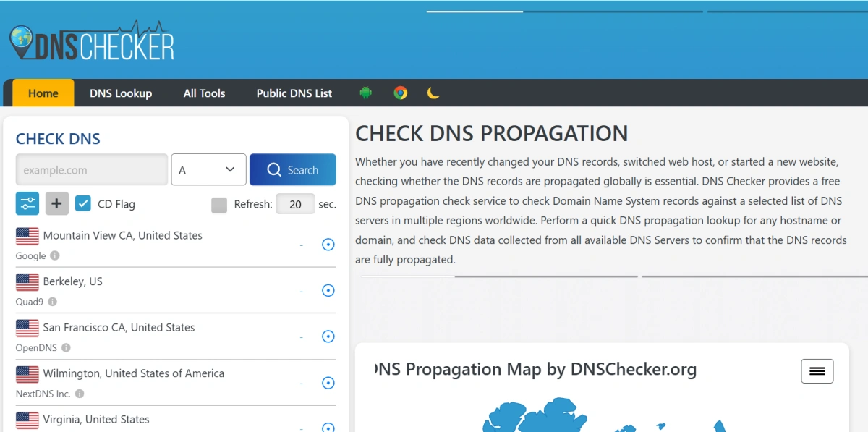The width and height of the screenshot is (868, 432).
Task: Open the Public DNS List page
Action: tap(294, 93)
